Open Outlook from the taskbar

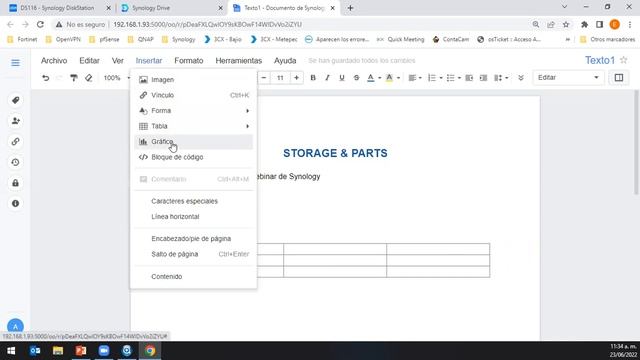[x=35, y=351]
